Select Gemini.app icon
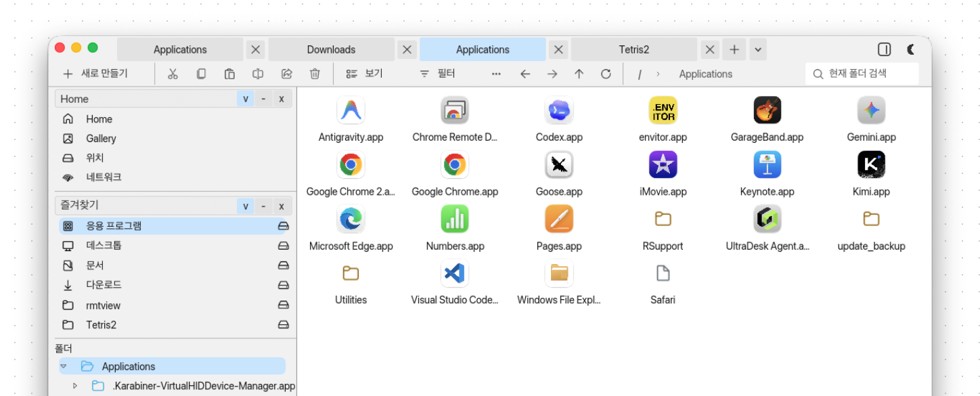 pos(871,110)
